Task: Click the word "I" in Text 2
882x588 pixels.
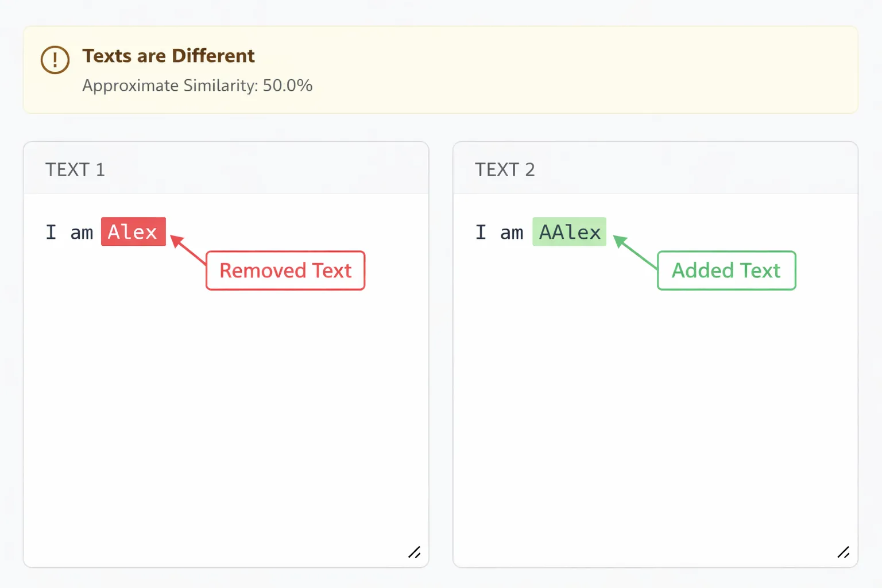Action: [x=481, y=232]
